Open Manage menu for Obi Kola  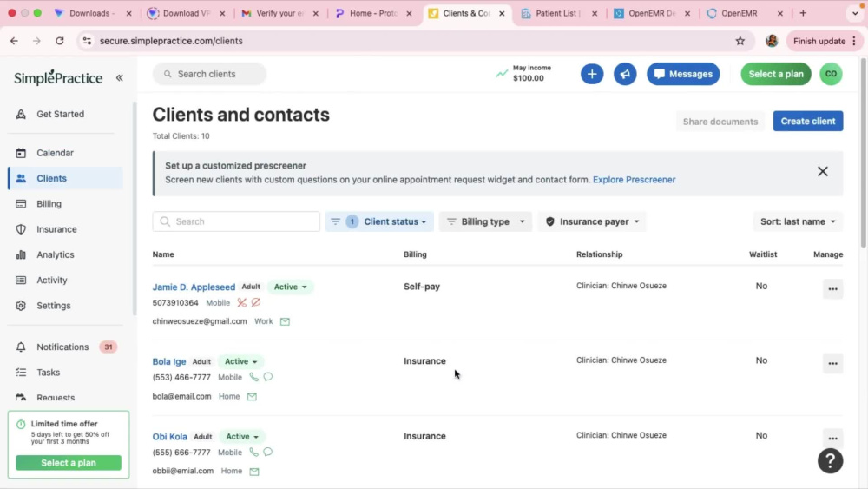tap(832, 439)
